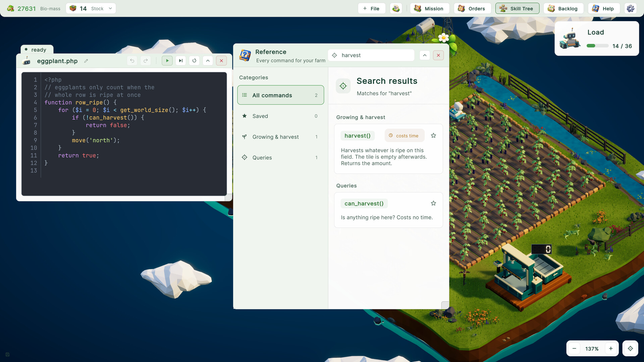This screenshot has height=362, width=644.
Task: Save can_harvest() command with star
Action: (x=433, y=203)
